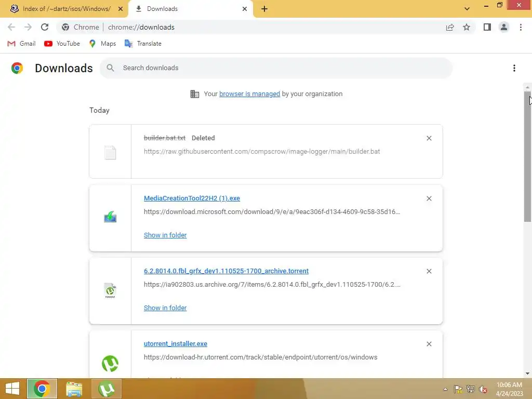
Task: Click the scrollbar down arrow
Action: point(527,374)
